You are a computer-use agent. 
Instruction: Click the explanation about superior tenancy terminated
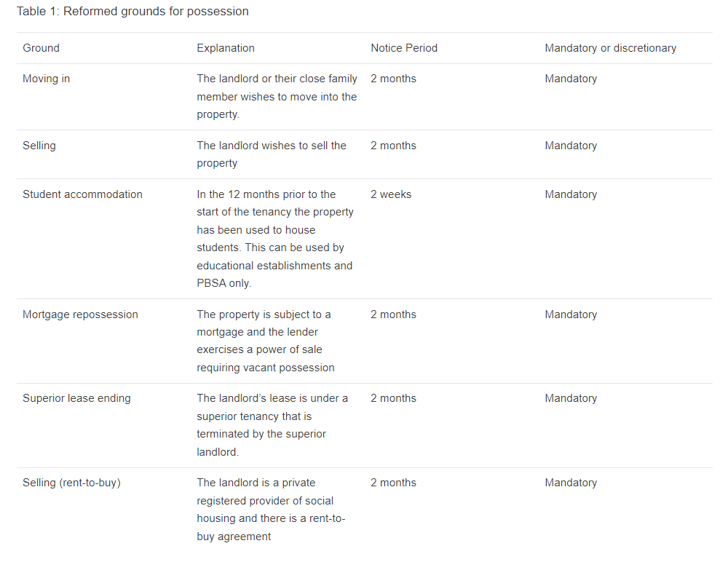272,425
